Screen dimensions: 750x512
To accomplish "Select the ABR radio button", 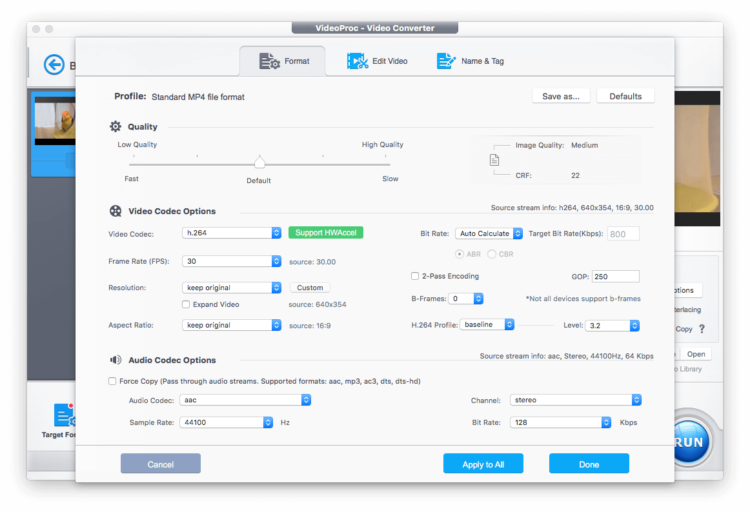I will 459,254.
